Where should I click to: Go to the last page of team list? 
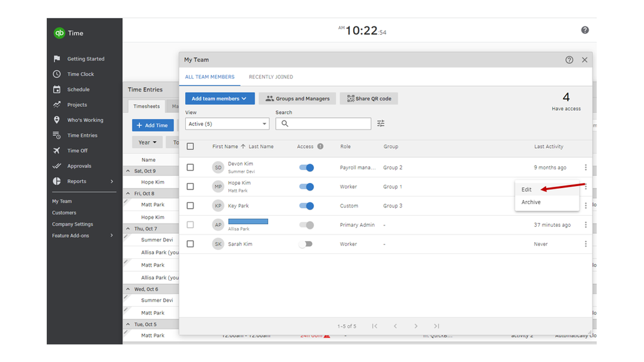(436, 326)
